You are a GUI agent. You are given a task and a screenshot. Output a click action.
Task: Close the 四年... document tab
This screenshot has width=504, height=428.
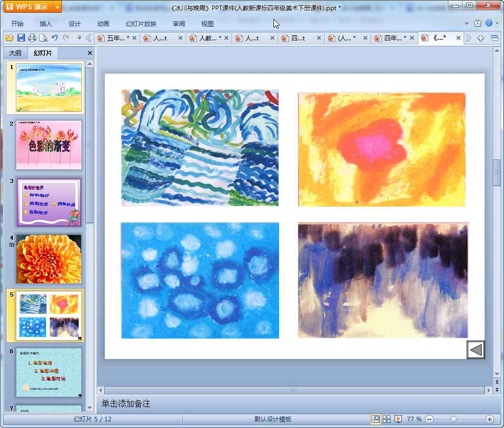click(x=412, y=38)
